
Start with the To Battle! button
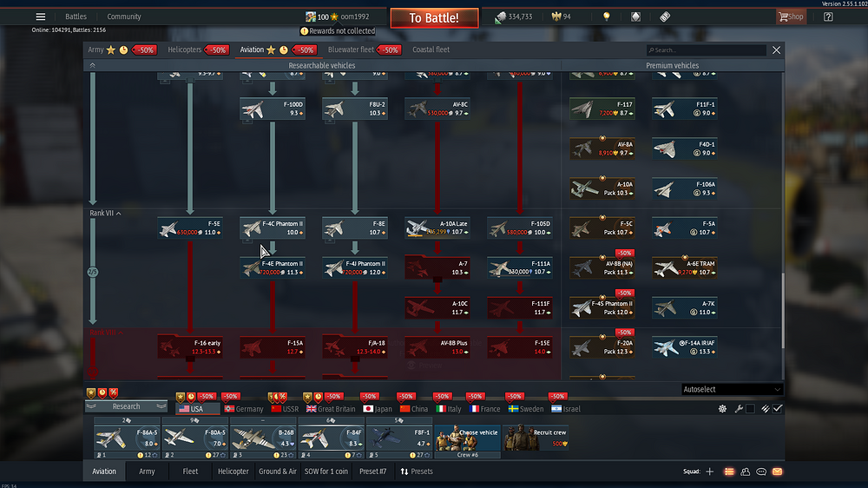(434, 17)
